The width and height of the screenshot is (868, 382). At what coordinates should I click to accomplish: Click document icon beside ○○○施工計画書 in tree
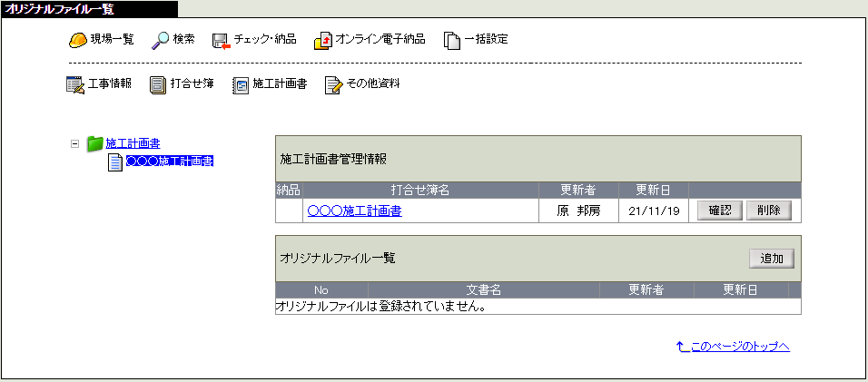point(115,162)
